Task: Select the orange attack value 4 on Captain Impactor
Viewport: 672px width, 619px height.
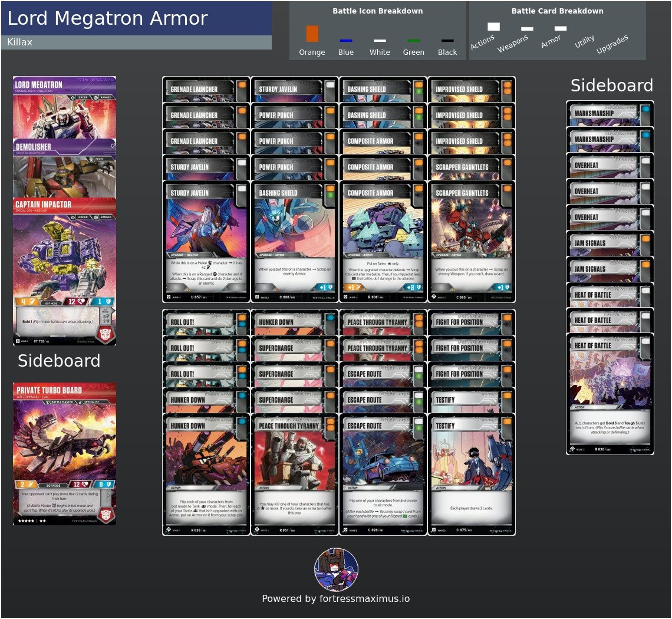Action: coord(27,302)
